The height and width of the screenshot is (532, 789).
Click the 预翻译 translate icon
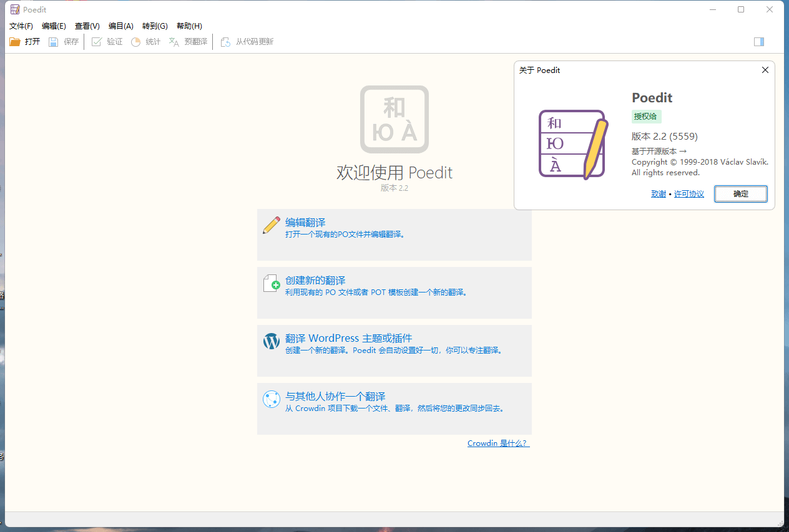pos(174,42)
